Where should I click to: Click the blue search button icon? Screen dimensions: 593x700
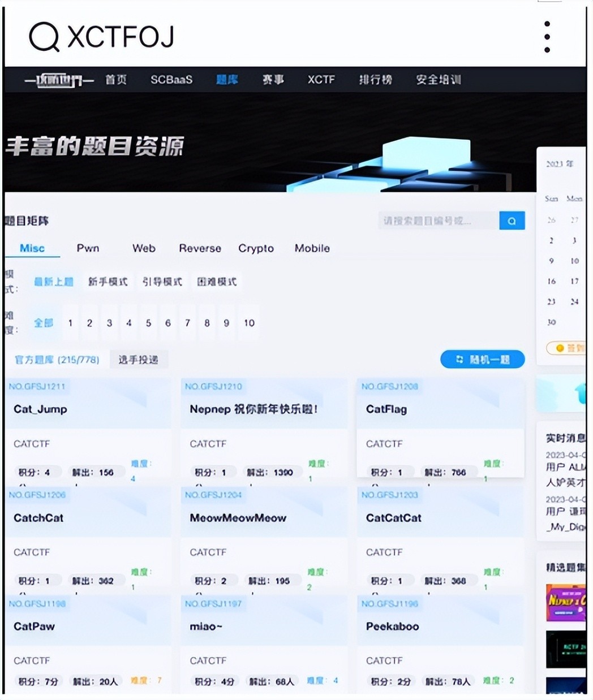(x=512, y=221)
